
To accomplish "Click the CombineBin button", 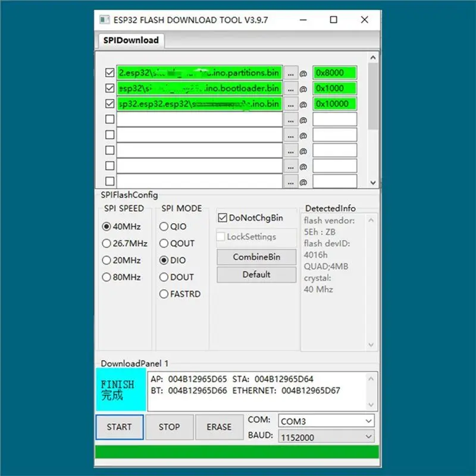I will [256, 257].
